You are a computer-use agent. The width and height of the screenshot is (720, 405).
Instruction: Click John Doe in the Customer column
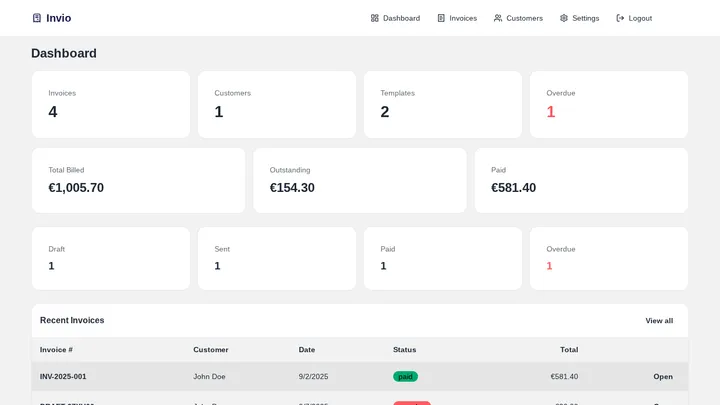[x=209, y=377]
